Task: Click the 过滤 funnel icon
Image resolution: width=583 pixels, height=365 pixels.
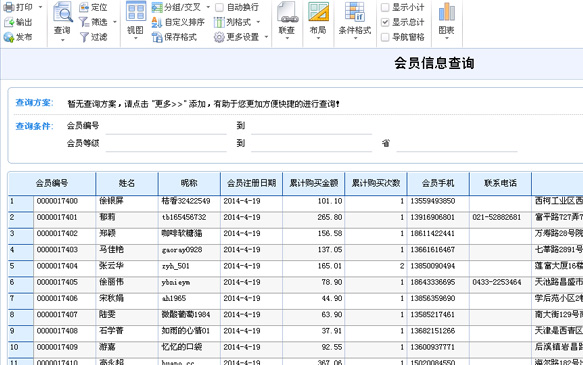Action: tap(84, 37)
